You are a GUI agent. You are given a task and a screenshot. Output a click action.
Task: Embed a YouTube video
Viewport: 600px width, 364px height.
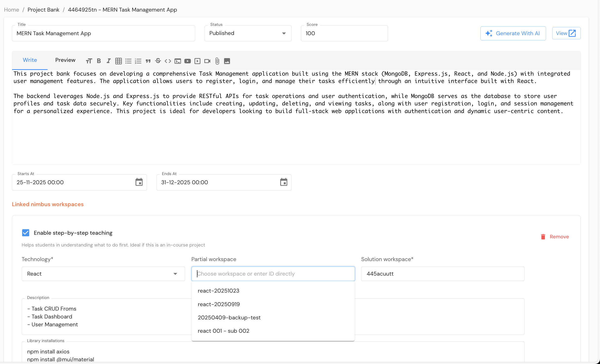click(x=188, y=61)
